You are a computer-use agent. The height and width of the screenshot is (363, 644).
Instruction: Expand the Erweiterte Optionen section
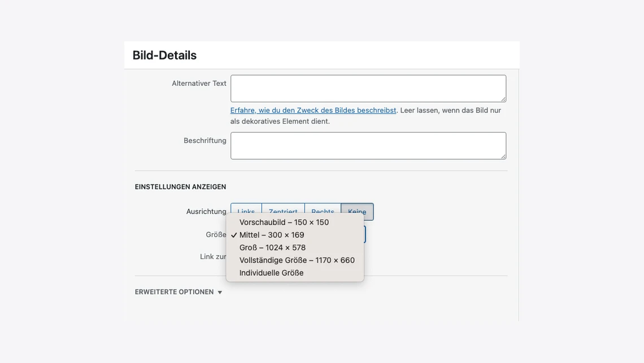(x=174, y=292)
